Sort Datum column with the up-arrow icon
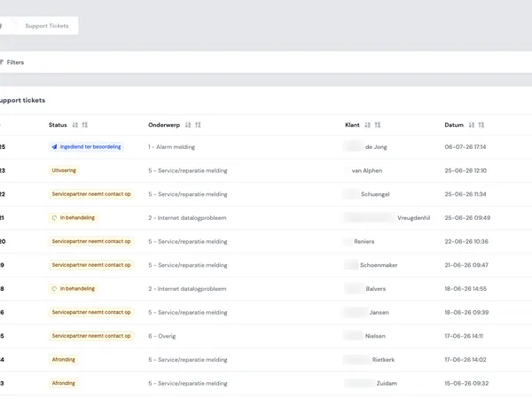 point(481,125)
